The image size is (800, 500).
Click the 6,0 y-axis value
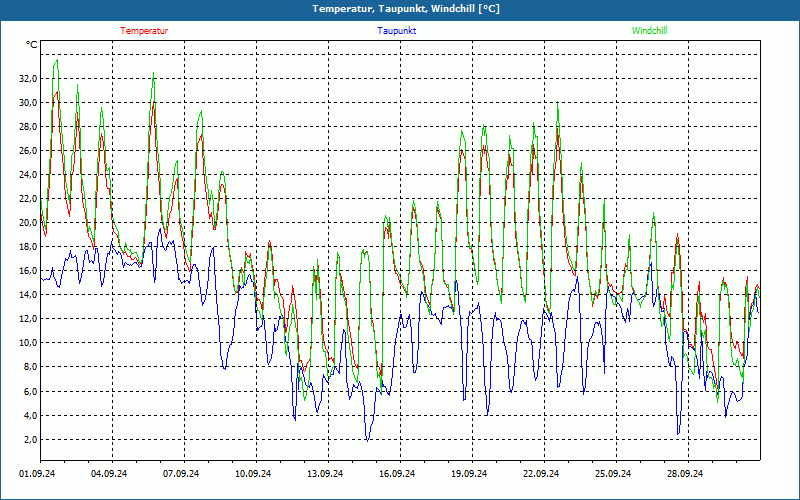tap(30, 391)
